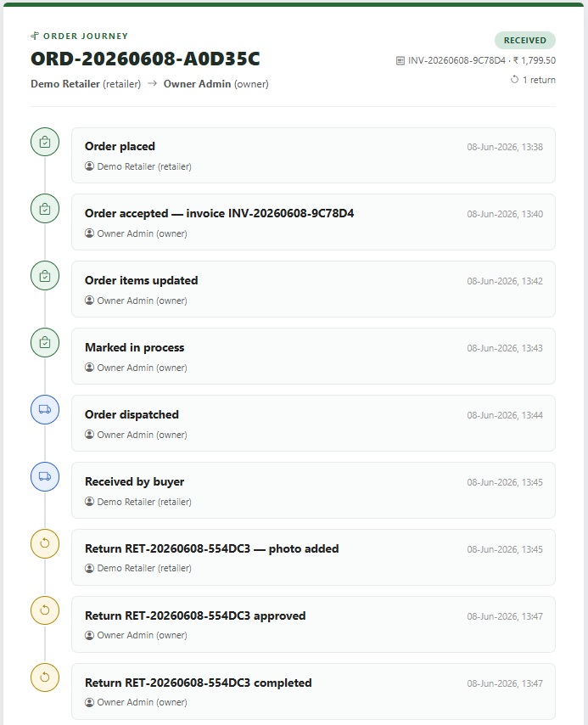Click the Order accepted timeline bag icon

click(x=45, y=209)
